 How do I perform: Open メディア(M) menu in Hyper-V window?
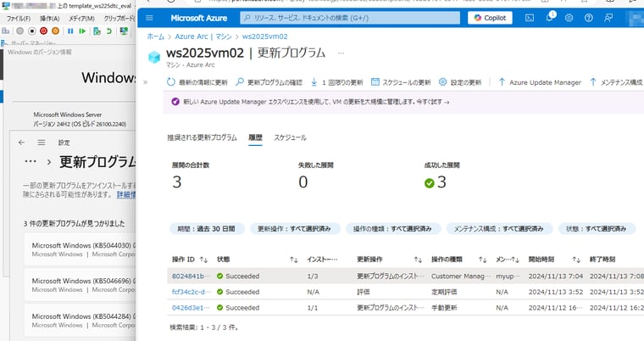81,19
